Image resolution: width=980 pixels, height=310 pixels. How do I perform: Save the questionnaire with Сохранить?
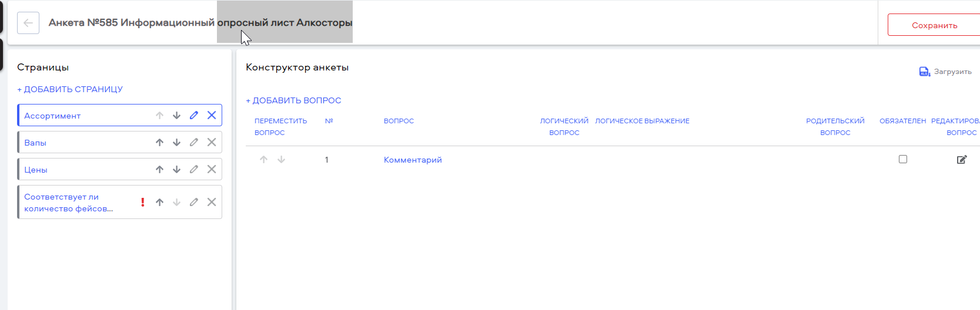(x=934, y=25)
